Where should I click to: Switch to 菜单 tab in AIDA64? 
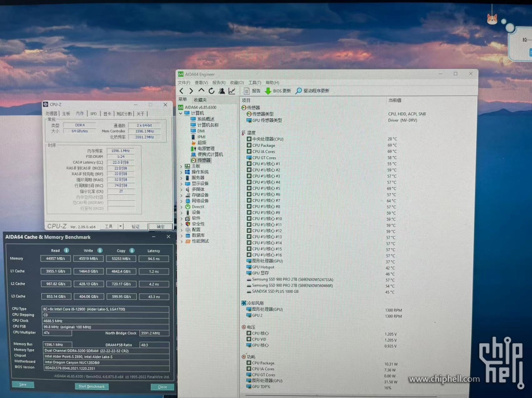pyautogui.click(x=182, y=100)
